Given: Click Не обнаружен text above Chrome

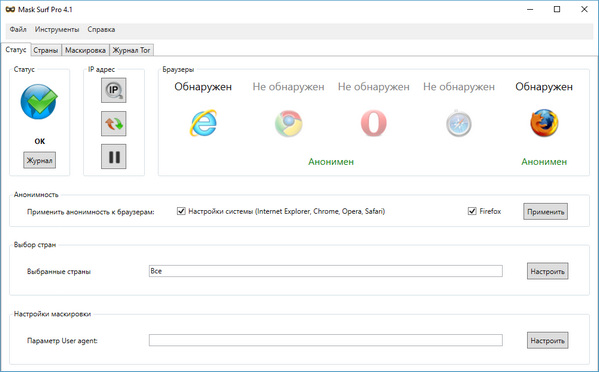Looking at the screenshot, I should click(x=288, y=87).
